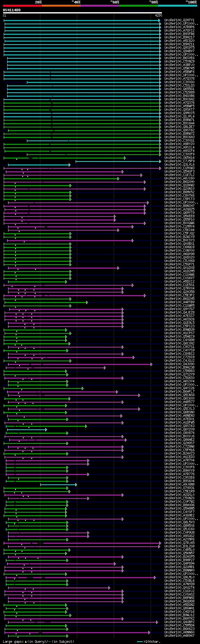Click the cyan ~100% identity color segment
The image size is (200, 644).
pyautogui.click(x=177, y=5)
